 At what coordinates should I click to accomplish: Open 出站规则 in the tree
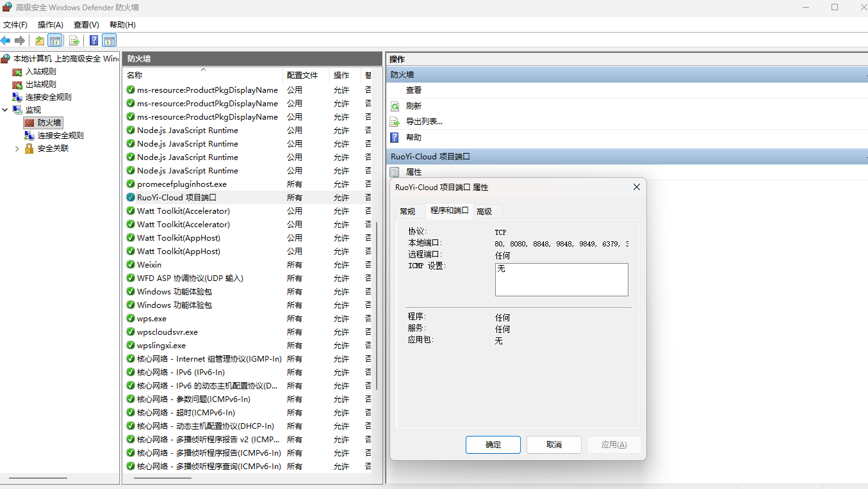tap(41, 84)
